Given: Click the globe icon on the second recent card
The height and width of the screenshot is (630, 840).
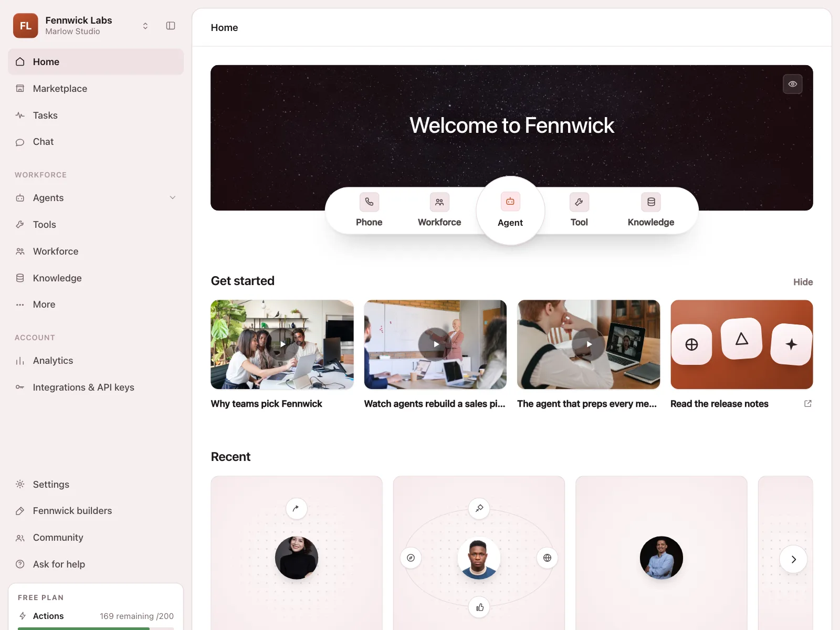Looking at the screenshot, I should tap(547, 558).
